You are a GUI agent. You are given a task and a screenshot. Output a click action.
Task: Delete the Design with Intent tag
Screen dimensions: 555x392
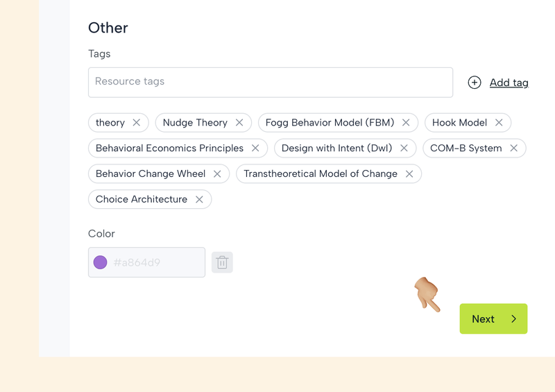pos(404,148)
